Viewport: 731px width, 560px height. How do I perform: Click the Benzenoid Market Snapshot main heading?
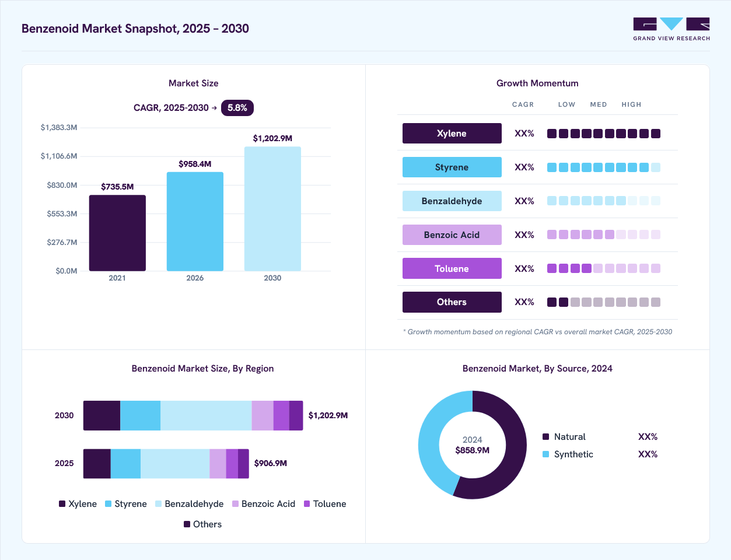pyautogui.click(x=135, y=29)
